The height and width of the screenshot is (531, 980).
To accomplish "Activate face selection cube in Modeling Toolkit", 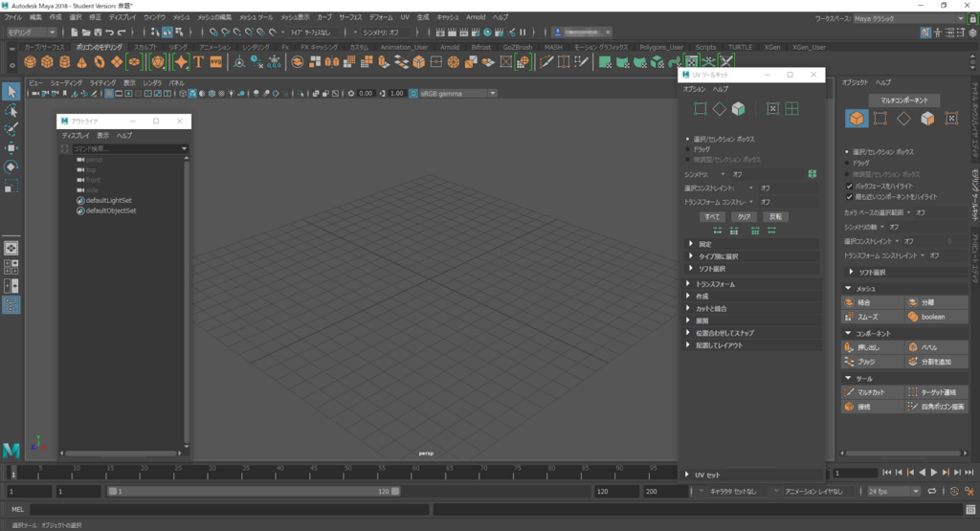I will 927,118.
